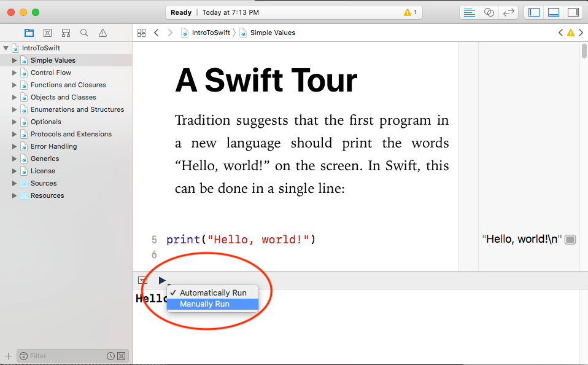The width and height of the screenshot is (588, 365).
Task: Expand the Generics page
Action: 14,159
